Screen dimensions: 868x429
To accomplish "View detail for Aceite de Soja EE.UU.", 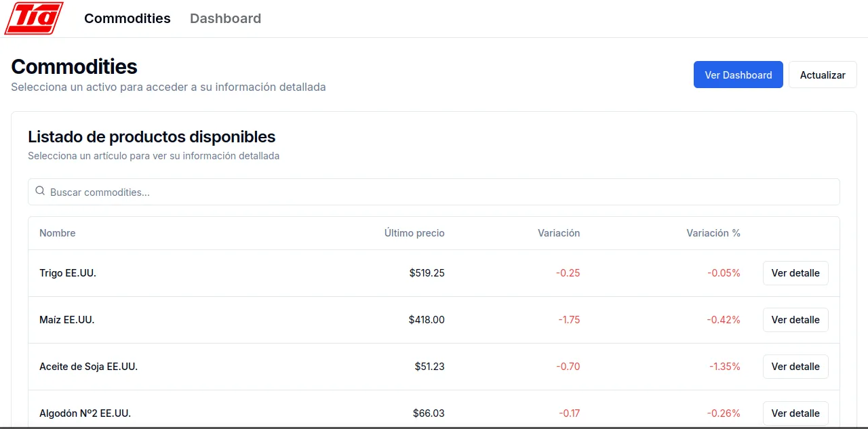I will pyautogui.click(x=795, y=366).
